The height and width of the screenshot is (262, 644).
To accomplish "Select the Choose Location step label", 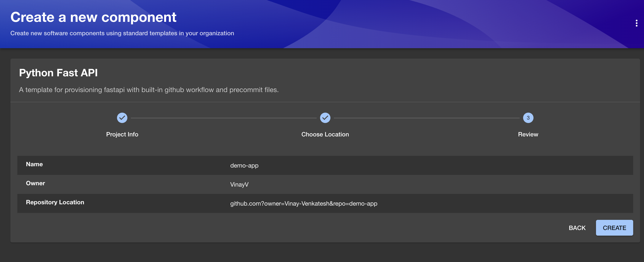I will point(325,134).
